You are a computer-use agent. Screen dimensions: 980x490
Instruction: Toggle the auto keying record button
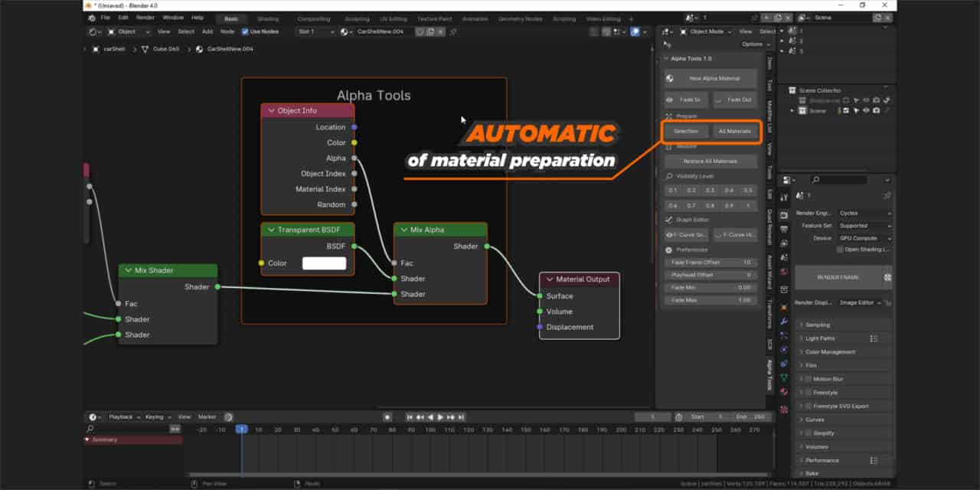tap(387, 417)
